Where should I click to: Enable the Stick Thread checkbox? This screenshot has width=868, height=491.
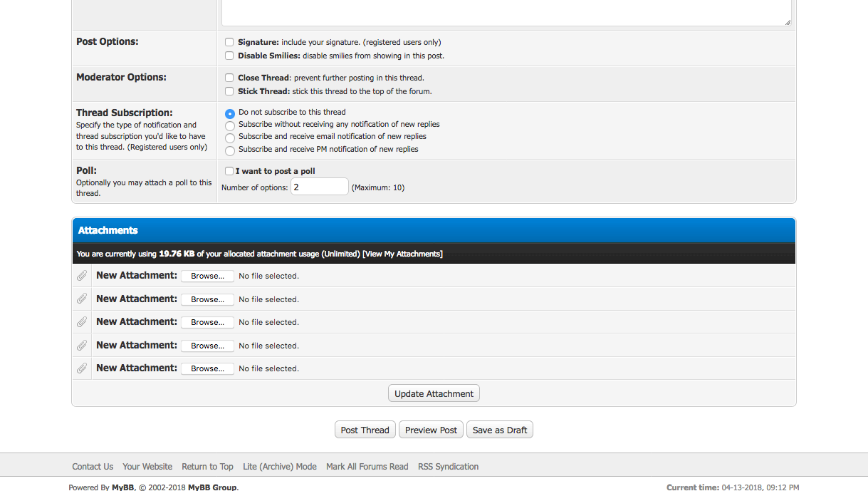[x=229, y=91]
